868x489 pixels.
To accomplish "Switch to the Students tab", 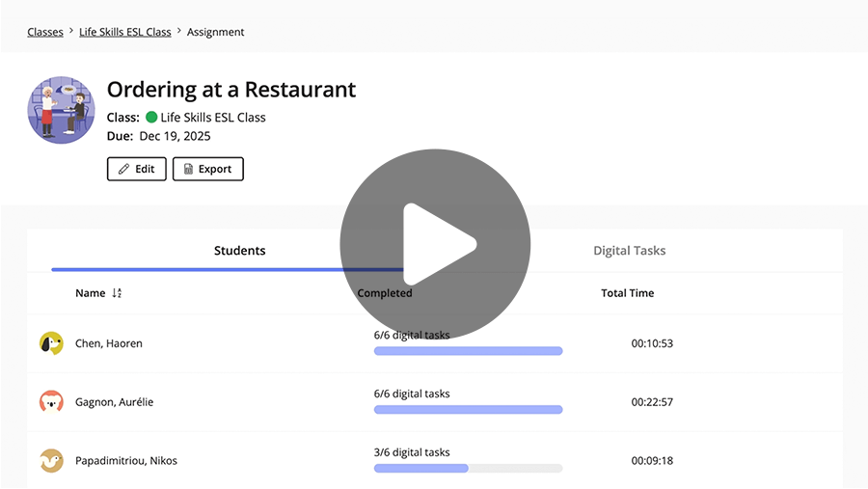I will 240,251.
